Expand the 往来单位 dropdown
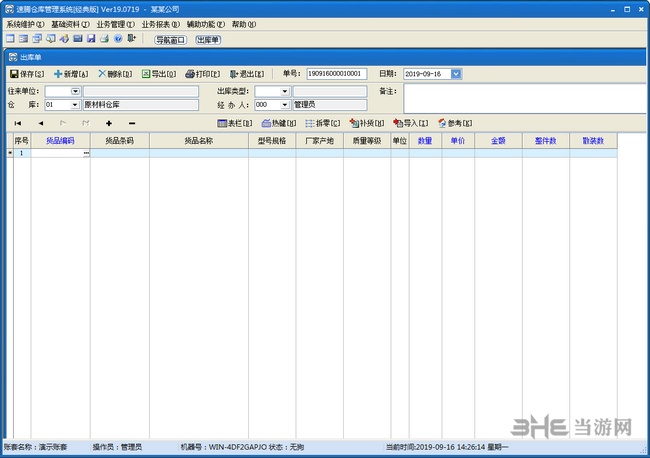This screenshot has width=650, height=458. click(76, 91)
